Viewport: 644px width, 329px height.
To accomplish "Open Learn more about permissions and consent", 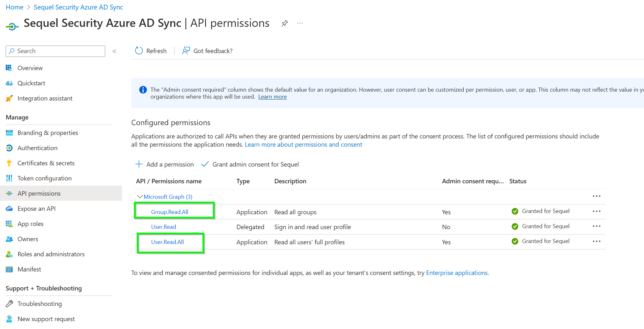I will pos(304,144).
